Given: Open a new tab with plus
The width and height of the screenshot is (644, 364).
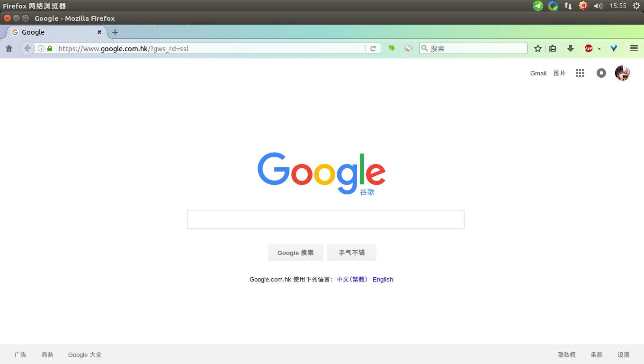Looking at the screenshot, I should pos(115,32).
